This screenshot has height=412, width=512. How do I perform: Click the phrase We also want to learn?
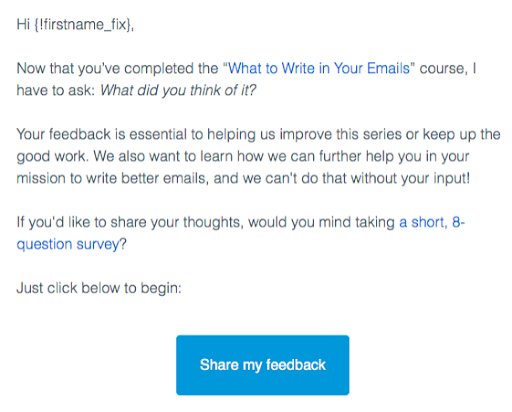pos(163,156)
